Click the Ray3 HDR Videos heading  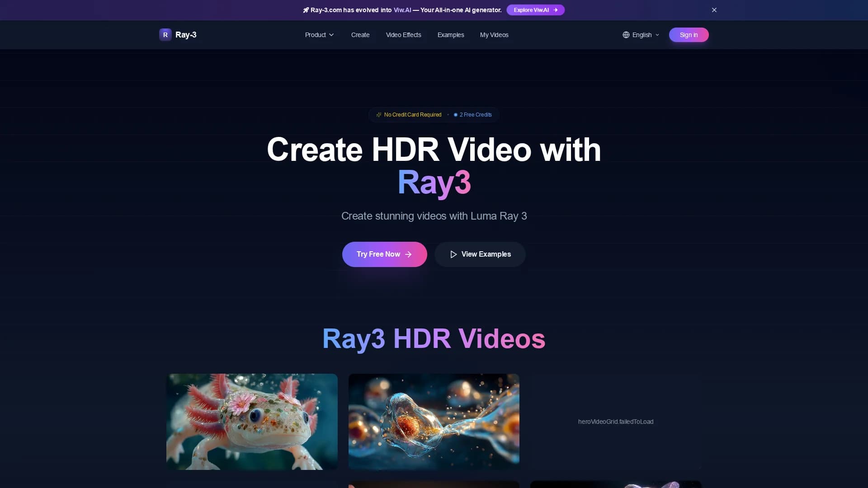(x=434, y=339)
